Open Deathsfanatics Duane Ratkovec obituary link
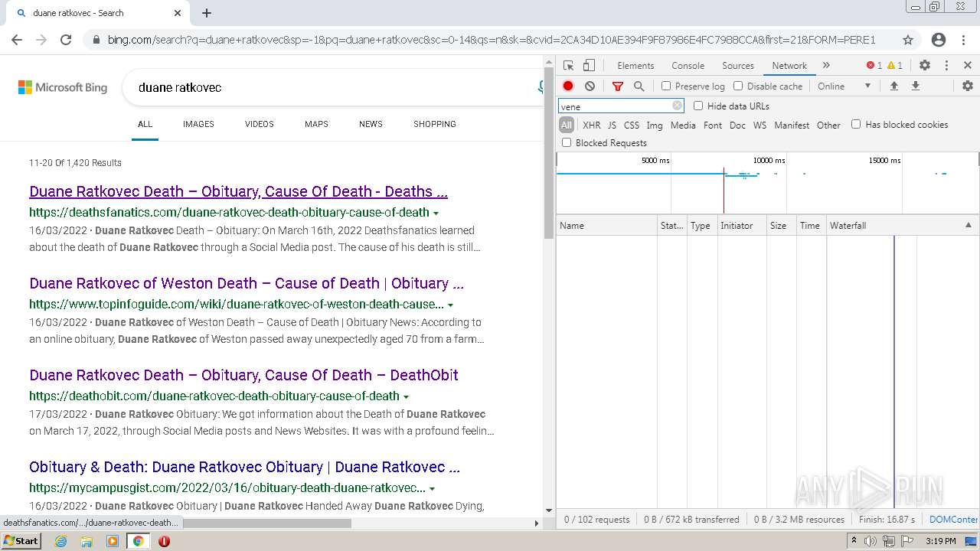 238,191
